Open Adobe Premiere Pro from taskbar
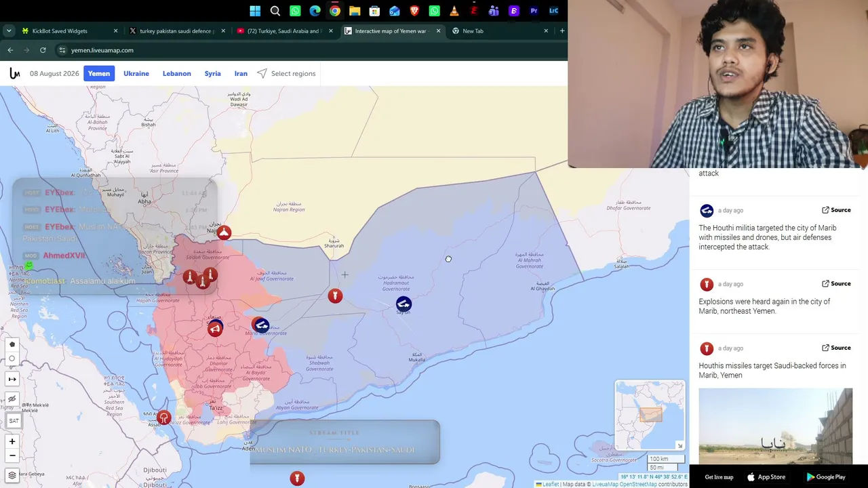 pos(534,11)
